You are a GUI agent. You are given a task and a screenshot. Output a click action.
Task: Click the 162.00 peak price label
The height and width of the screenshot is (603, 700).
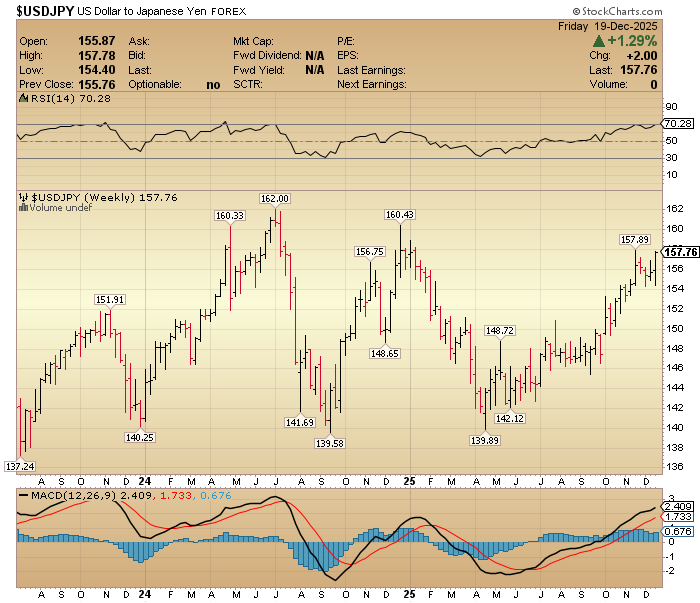275,199
